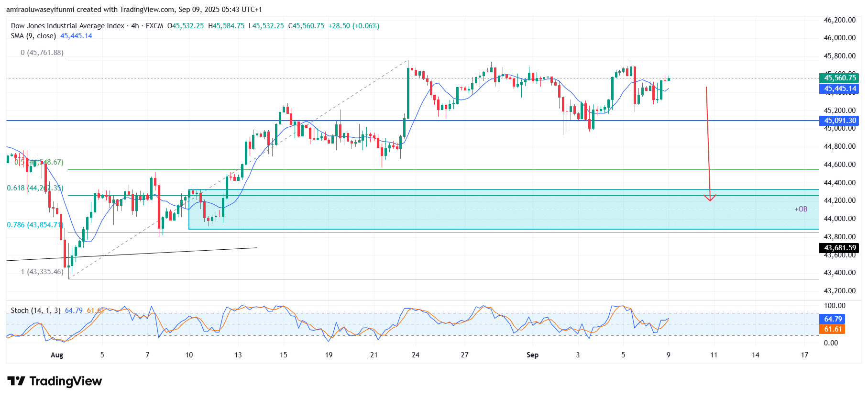Click the blue horizontal level tag 45,091.30

[840, 121]
